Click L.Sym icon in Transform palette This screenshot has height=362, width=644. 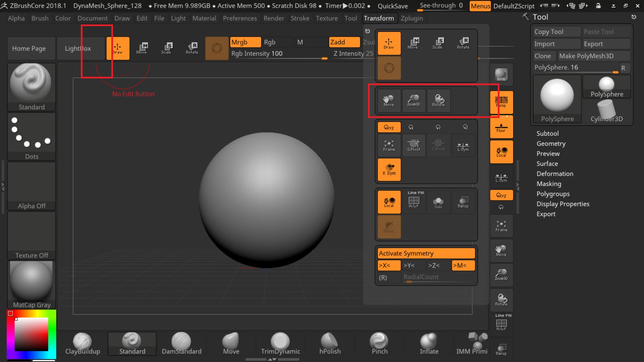point(463,145)
